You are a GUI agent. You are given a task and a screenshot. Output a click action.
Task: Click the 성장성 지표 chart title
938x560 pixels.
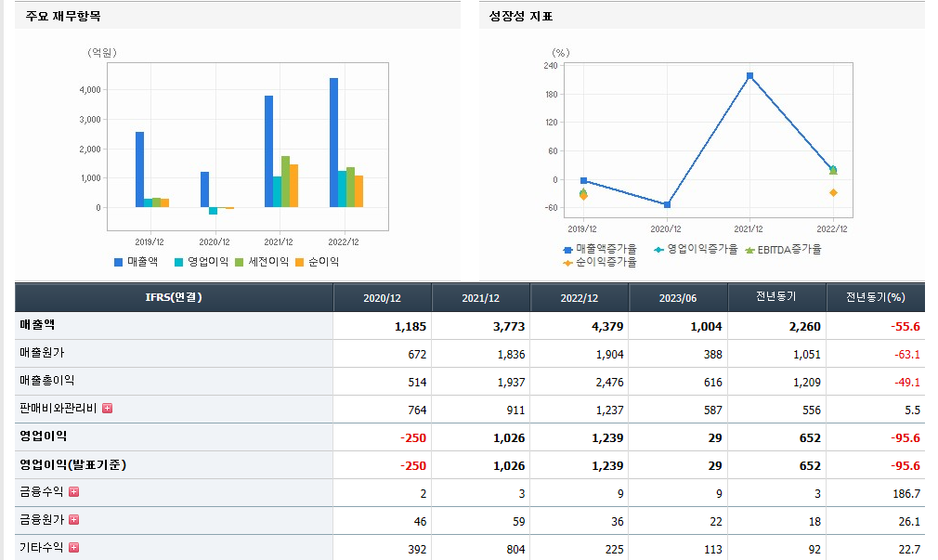[x=521, y=16]
